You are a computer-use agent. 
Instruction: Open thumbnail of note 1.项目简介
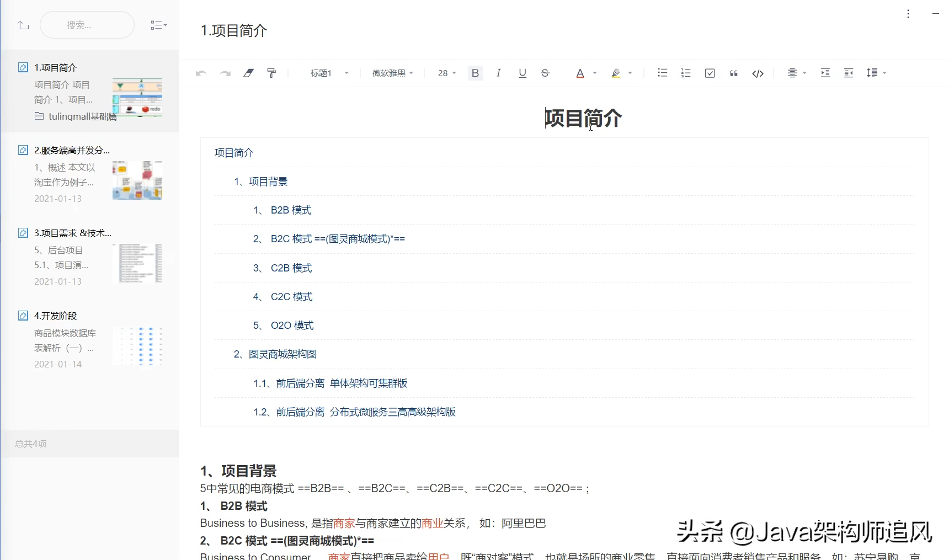[137, 98]
